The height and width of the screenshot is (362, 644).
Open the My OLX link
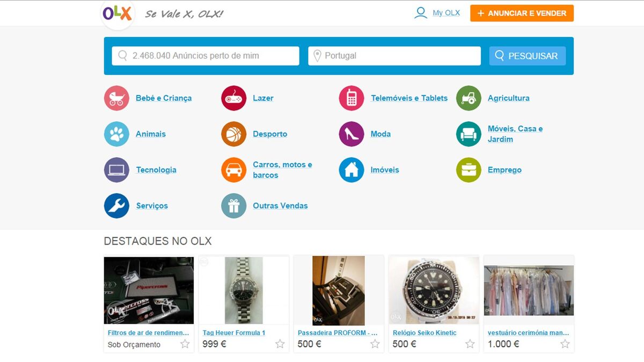tap(446, 13)
